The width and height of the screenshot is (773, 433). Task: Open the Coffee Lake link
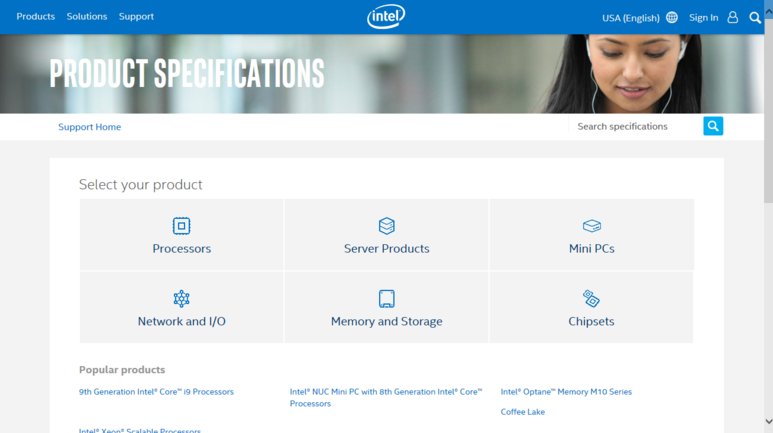[x=523, y=412]
